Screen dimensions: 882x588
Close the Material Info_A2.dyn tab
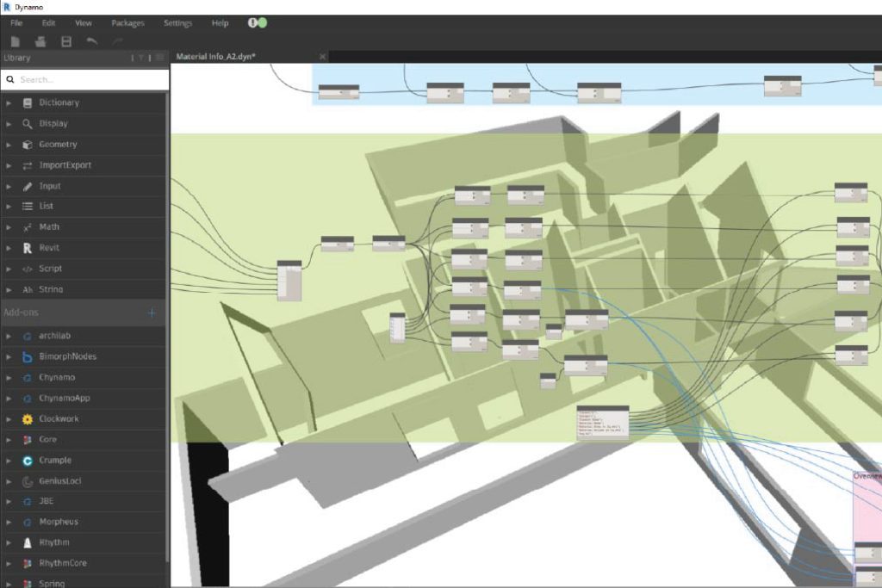point(323,57)
